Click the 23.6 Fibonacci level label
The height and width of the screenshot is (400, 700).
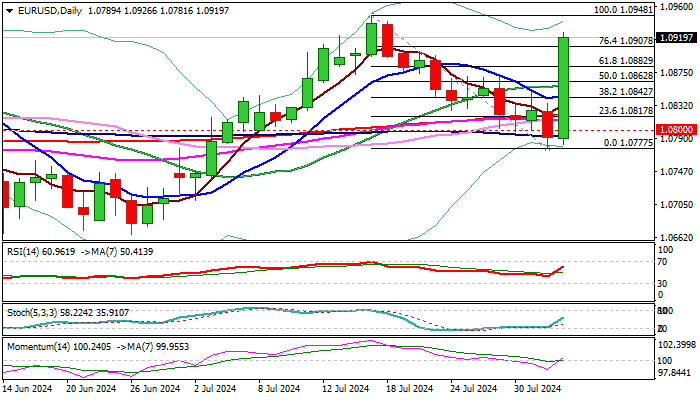[626, 110]
